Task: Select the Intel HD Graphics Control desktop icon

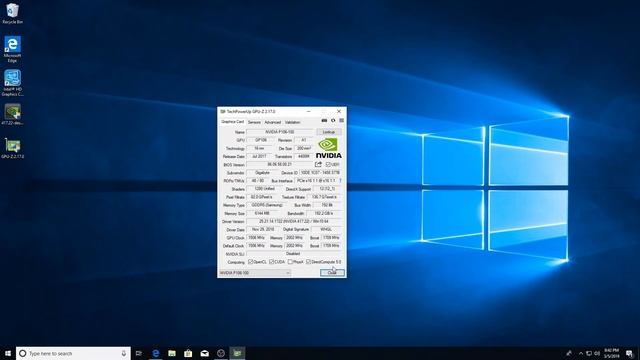Action: pos(12,83)
